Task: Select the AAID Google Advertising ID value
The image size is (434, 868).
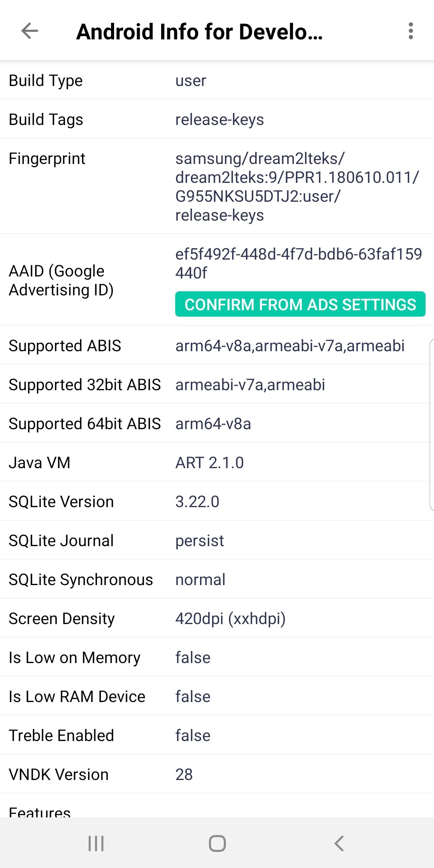Action: [299, 263]
